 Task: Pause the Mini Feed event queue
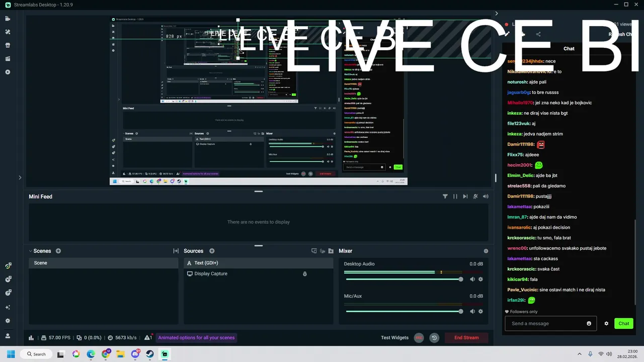click(x=455, y=197)
